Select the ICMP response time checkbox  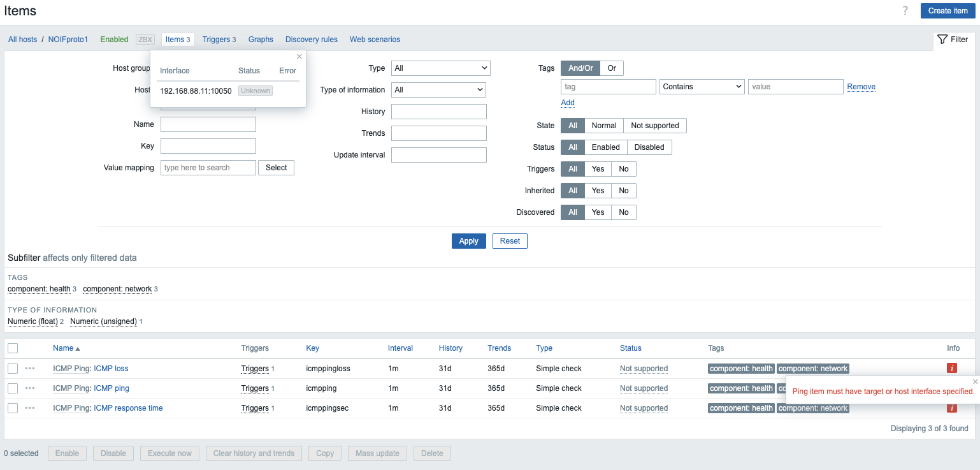(13, 408)
